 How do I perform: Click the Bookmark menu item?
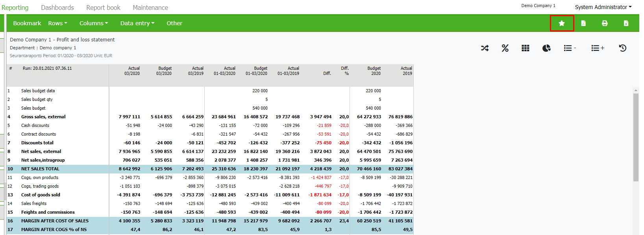coord(27,23)
